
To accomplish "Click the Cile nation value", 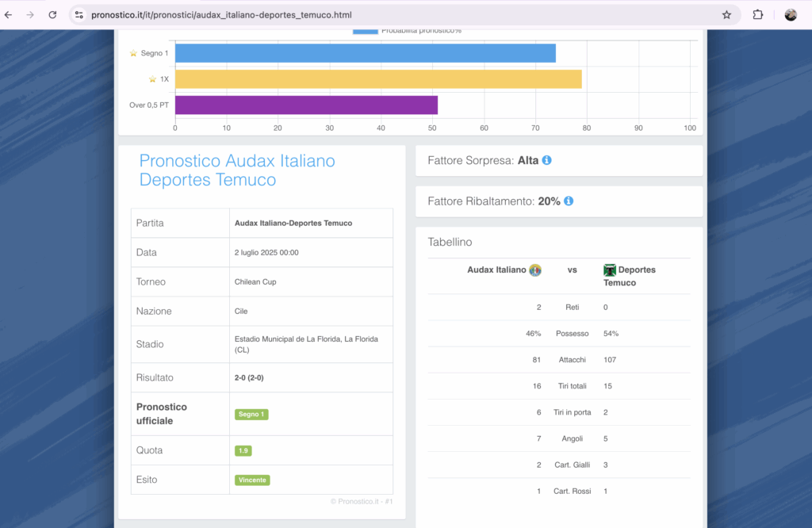I will click(x=241, y=311).
